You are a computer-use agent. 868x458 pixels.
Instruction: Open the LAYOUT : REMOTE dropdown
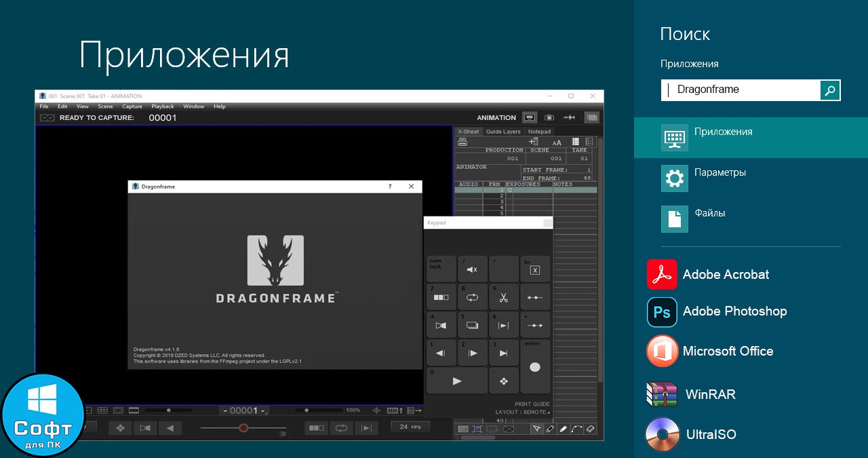(x=522, y=412)
